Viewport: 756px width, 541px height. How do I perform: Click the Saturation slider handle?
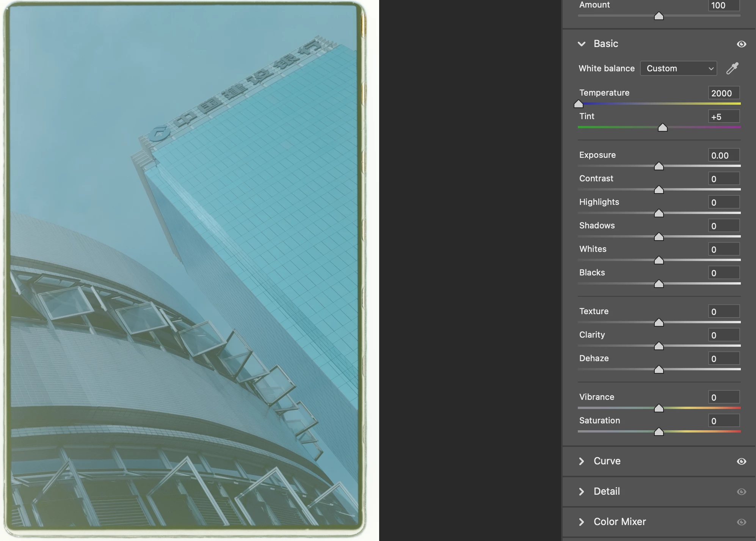click(x=659, y=432)
